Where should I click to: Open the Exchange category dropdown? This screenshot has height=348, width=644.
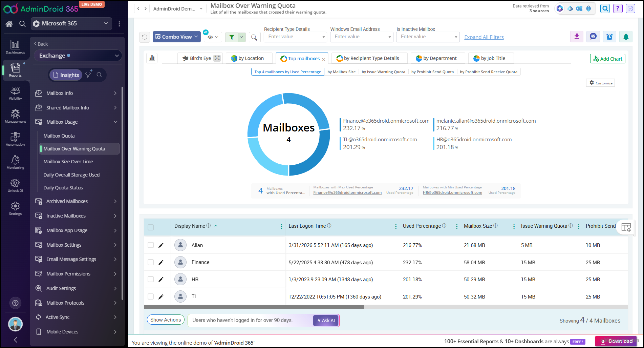click(78, 56)
